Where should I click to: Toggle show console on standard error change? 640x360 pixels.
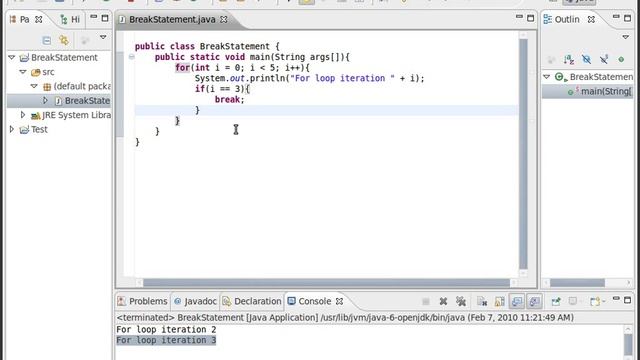534,302
